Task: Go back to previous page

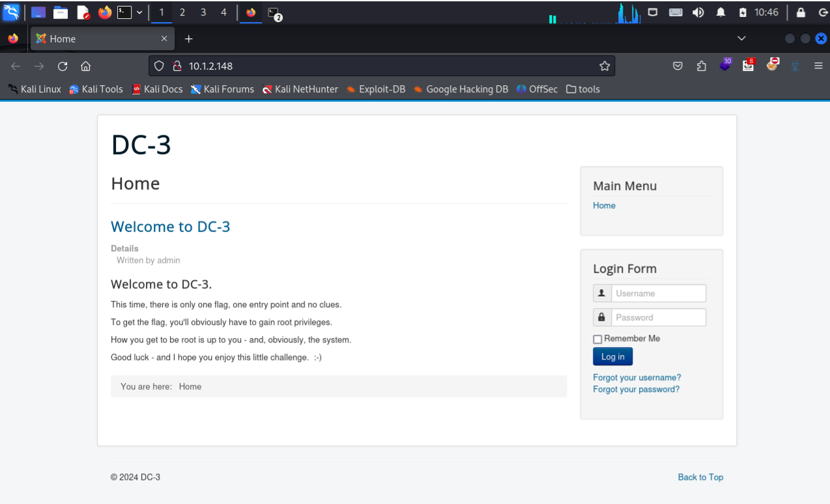Action: pyautogui.click(x=16, y=66)
